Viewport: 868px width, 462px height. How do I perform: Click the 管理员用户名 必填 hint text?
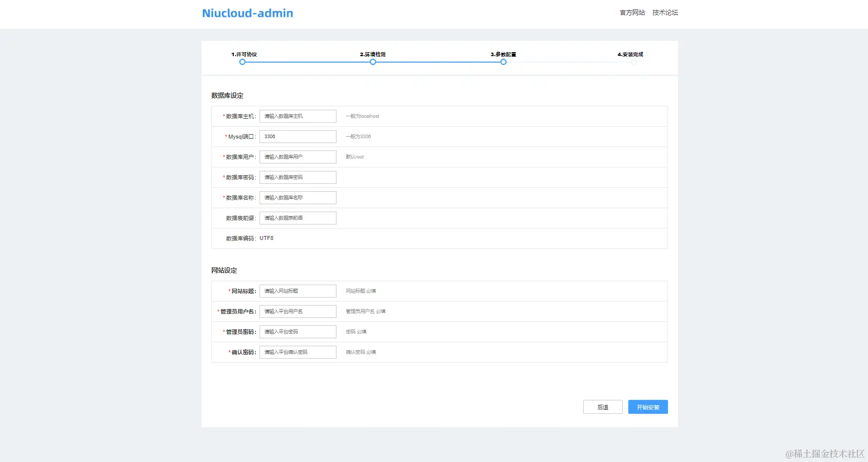click(x=366, y=311)
